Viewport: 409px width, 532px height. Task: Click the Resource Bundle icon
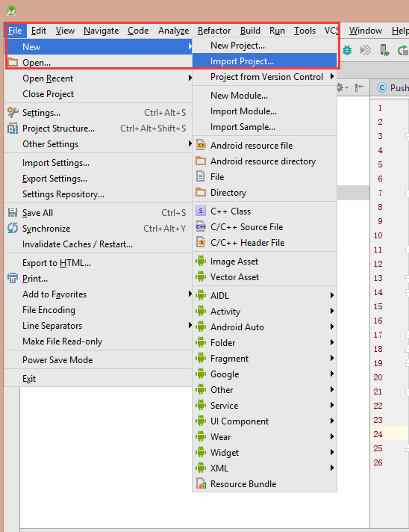coord(201,483)
